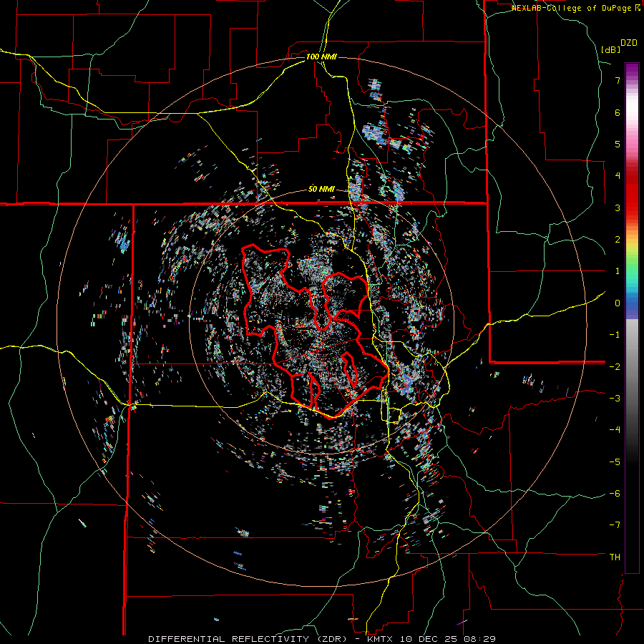This screenshot has width=644, height=644.
Task: Click the "-5" scale value
Action: (x=615, y=462)
